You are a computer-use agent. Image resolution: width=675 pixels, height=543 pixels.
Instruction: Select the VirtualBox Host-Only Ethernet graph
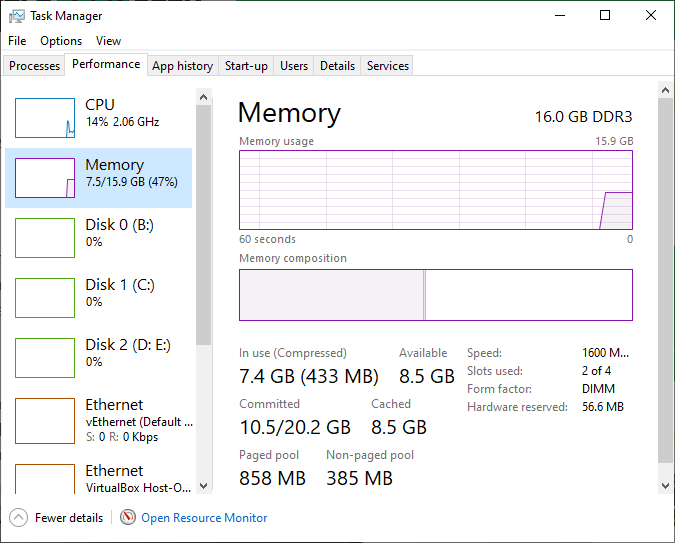[45, 477]
